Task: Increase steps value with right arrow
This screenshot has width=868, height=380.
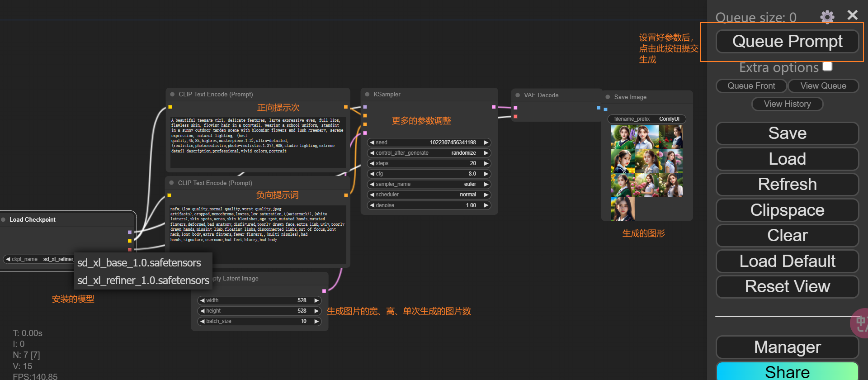Action: pyautogui.click(x=486, y=163)
